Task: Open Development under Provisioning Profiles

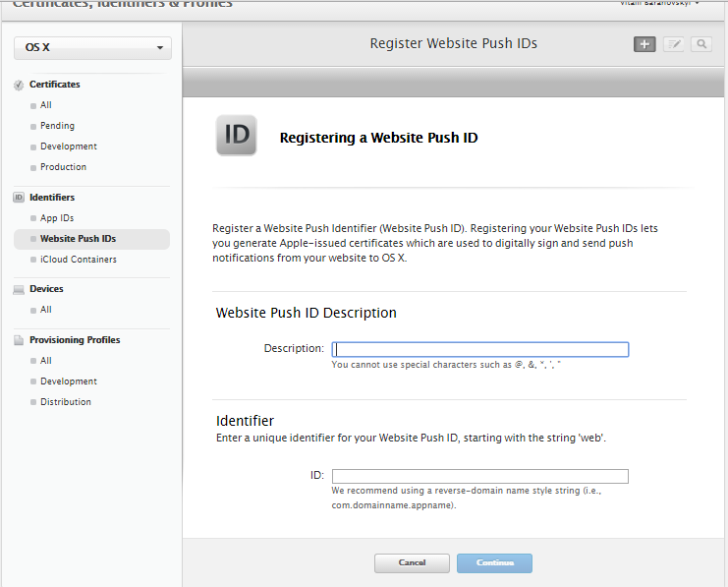Action: pos(68,382)
